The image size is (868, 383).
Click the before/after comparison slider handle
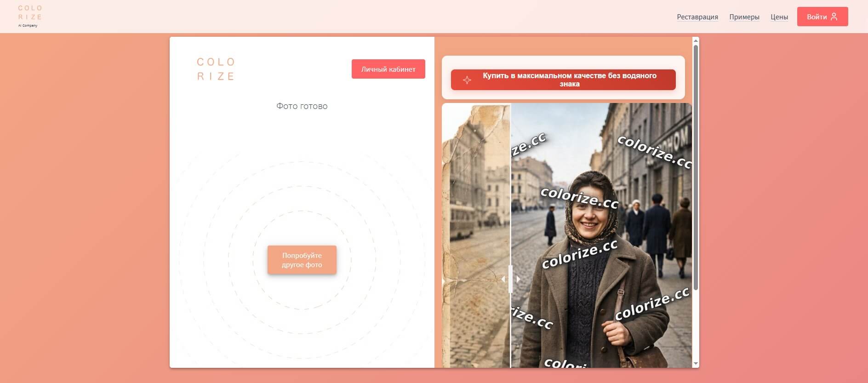(x=510, y=279)
